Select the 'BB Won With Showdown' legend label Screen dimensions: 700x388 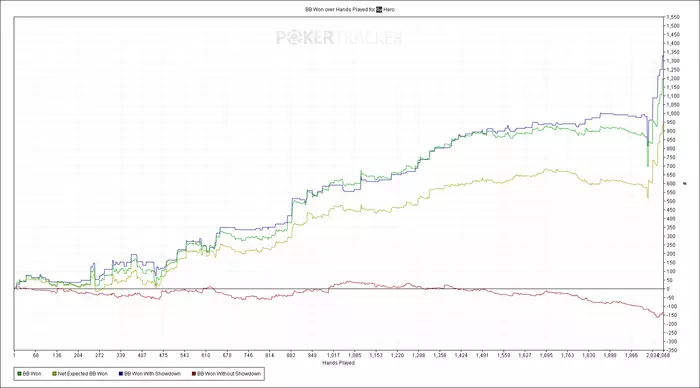(x=152, y=374)
